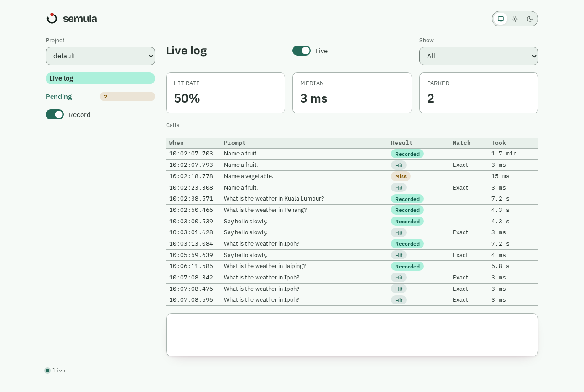584x392 pixels.
Task: Click the live status dot indicator
Action: [x=47, y=371]
